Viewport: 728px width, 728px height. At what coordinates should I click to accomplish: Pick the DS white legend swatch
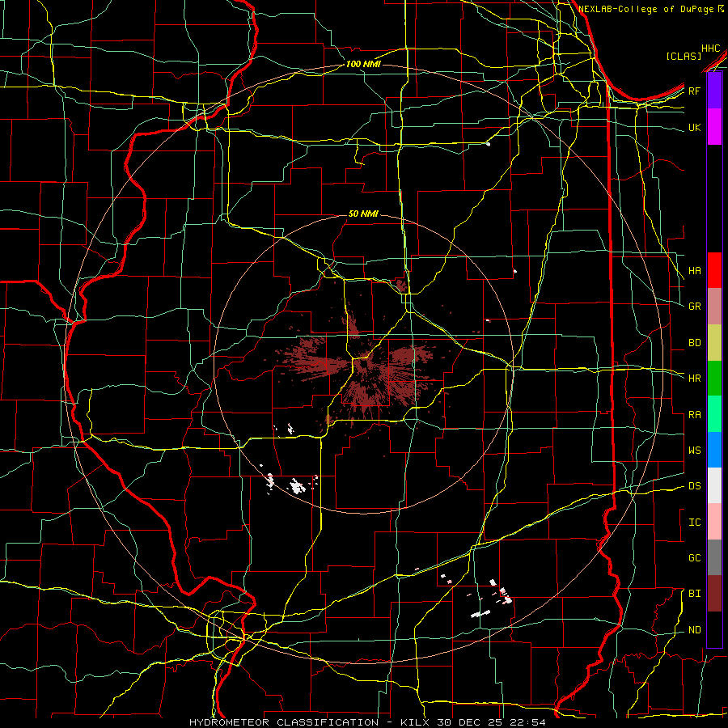pyautogui.click(x=714, y=485)
